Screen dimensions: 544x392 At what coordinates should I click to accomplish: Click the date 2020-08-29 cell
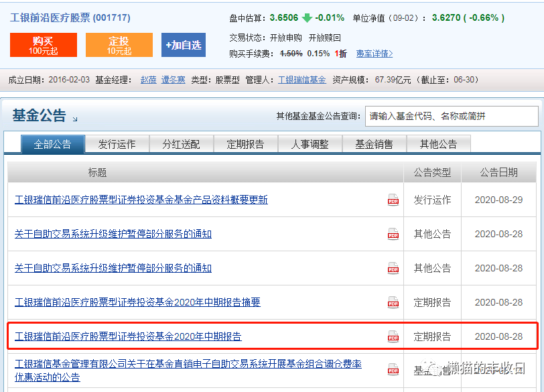(x=498, y=200)
